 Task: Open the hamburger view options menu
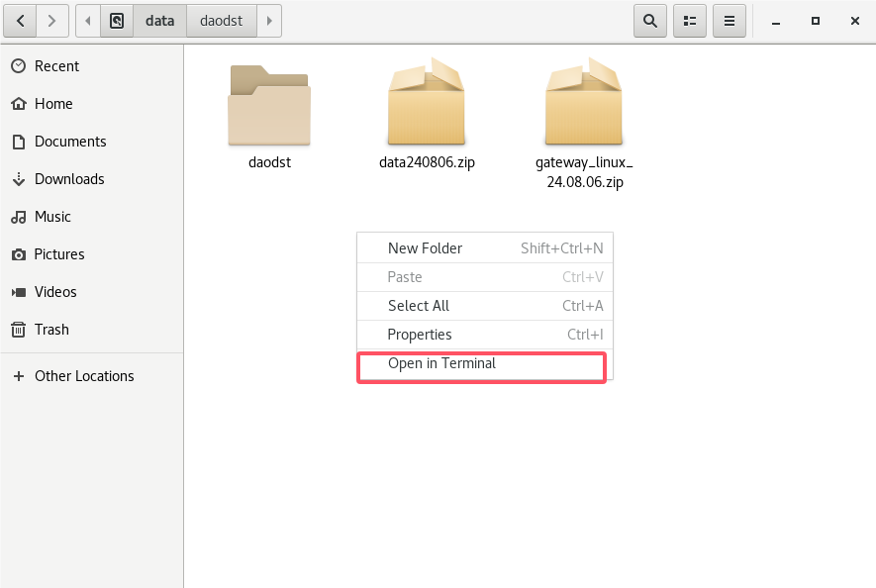click(730, 21)
